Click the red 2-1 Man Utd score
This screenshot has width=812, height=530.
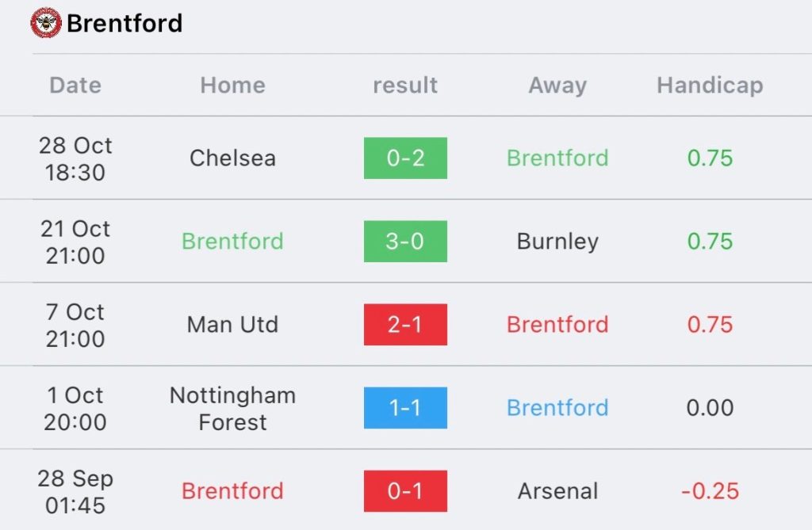coord(405,325)
